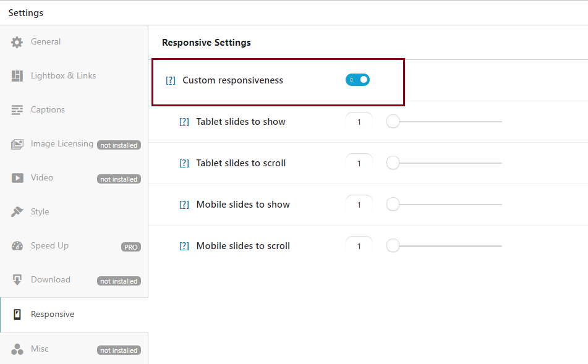Click the Style paintbrush icon
The width and height of the screenshot is (588, 364).
click(x=17, y=212)
